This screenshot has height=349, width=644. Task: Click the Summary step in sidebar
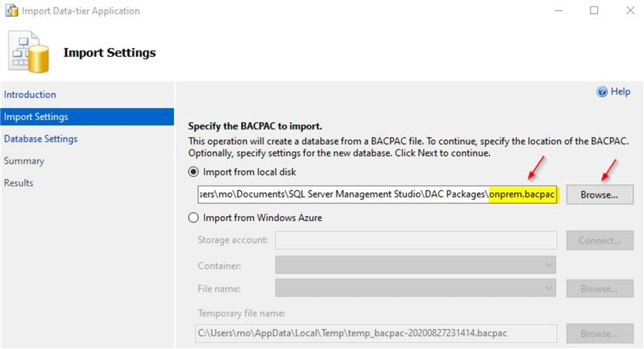point(24,161)
